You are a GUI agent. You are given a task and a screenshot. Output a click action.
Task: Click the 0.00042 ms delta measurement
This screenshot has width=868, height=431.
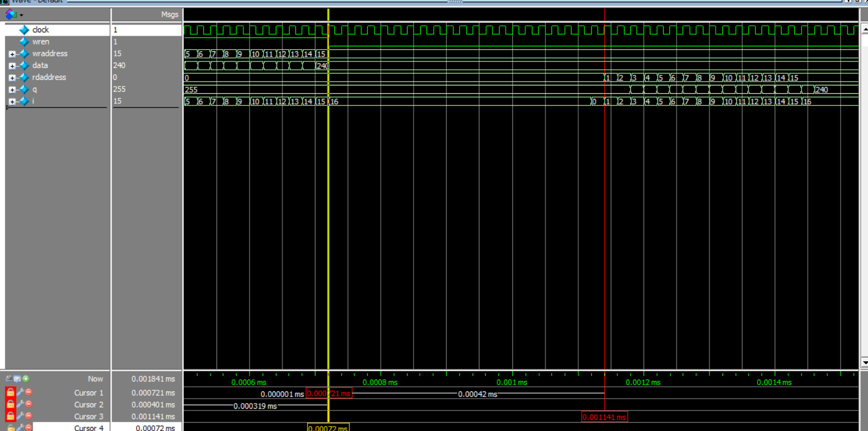[477, 394]
